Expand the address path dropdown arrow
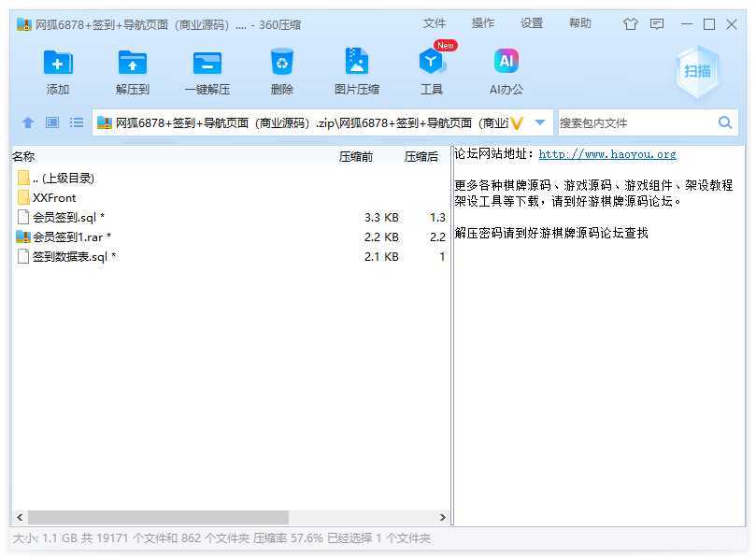The width and height of the screenshot is (756, 559). pos(540,122)
